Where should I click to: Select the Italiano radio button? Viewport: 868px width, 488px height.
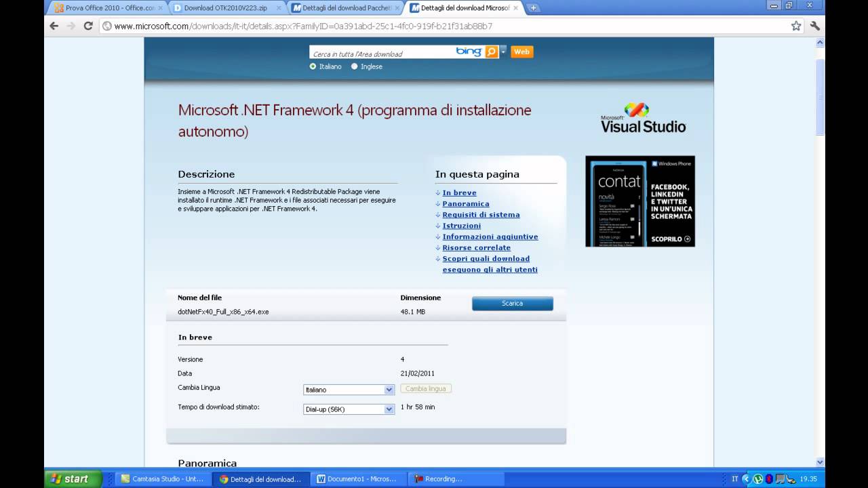[313, 66]
